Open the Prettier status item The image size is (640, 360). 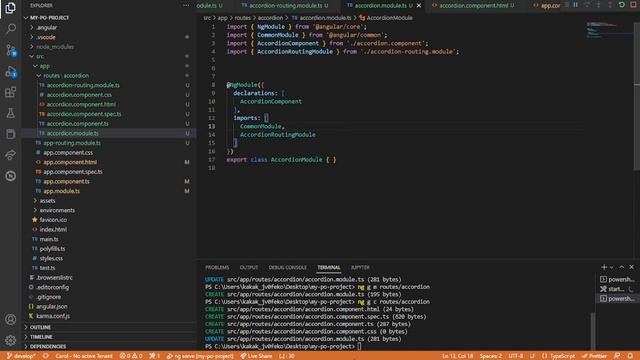point(594,356)
